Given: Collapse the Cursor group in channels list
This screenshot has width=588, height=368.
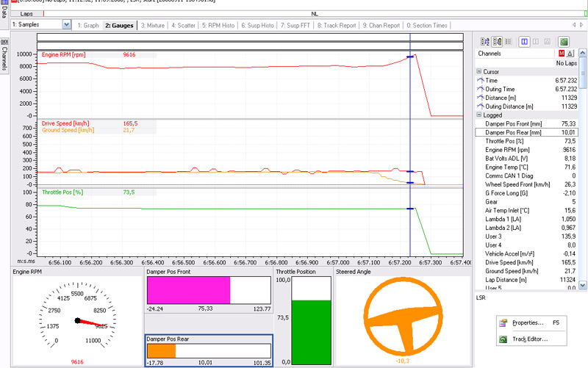Looking at the screenshot, I should pos(478,72).
